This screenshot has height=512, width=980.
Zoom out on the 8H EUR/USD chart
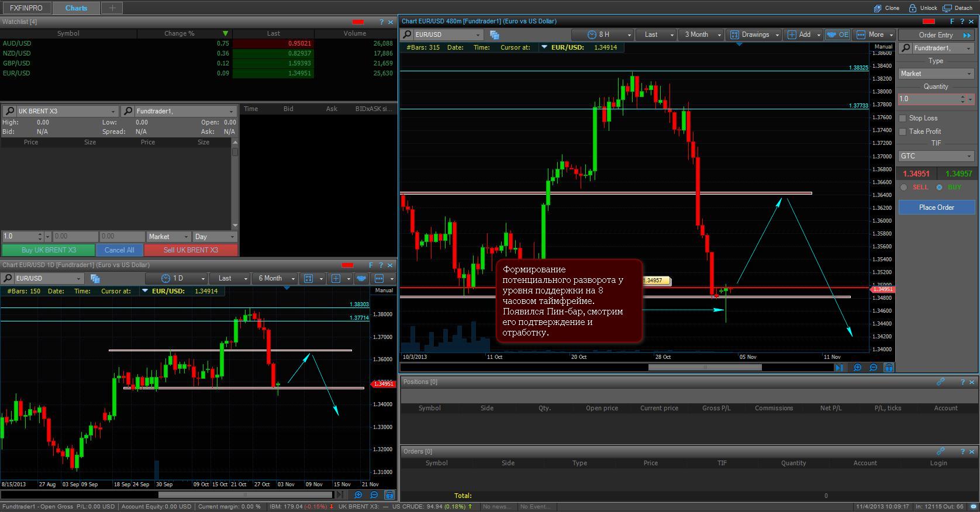tap(873, 368)
